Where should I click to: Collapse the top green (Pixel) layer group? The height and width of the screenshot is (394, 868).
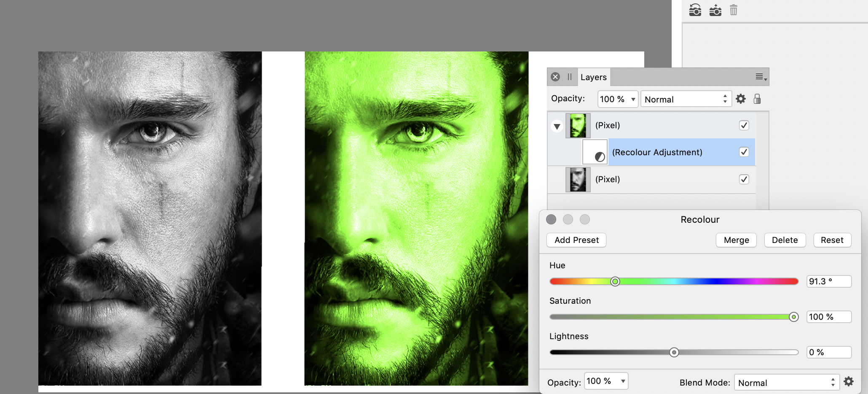point(557,126)
